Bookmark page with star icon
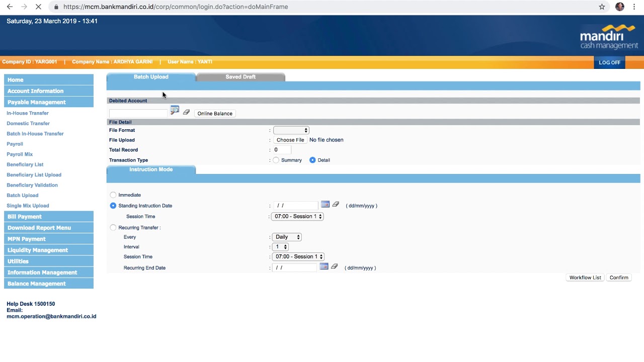The height and width of the screenshot is (362, 644). (x=602, y=7)
